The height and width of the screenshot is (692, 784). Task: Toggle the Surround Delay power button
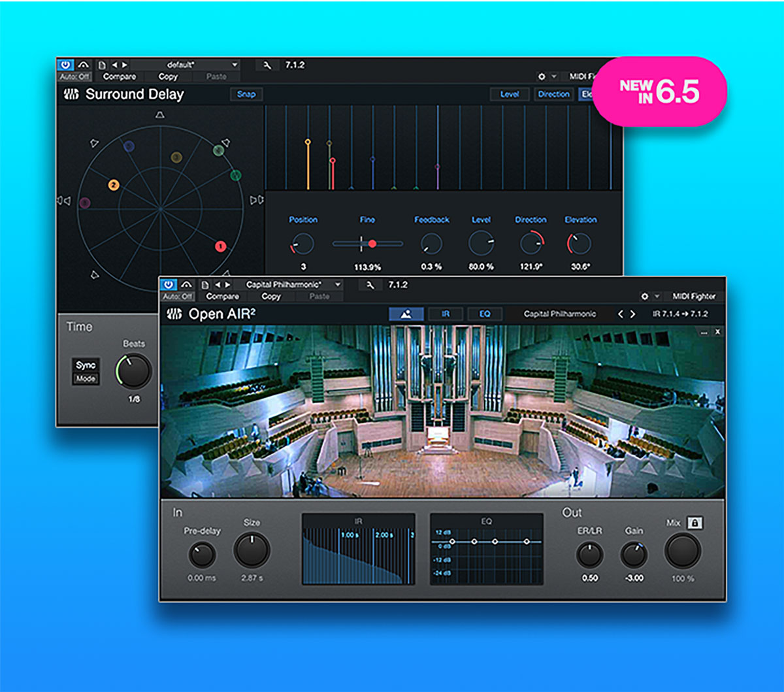tap(64, 65)
